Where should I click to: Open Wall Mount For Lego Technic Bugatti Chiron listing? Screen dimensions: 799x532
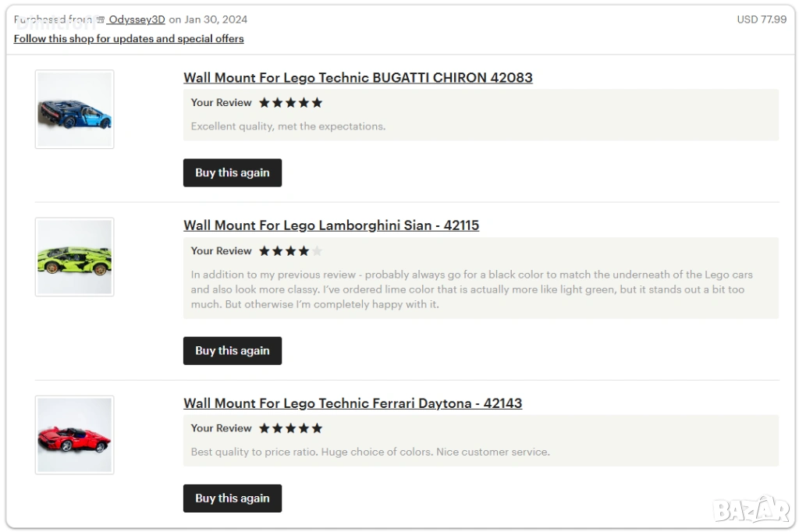pyautogui.click(x=357, y=78)
